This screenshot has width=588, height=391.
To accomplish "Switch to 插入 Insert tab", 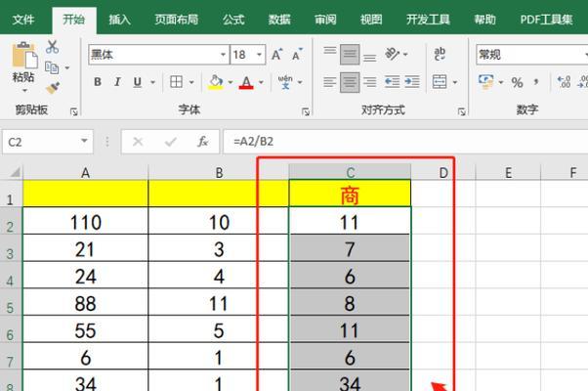I will click(x=119, y=20).
